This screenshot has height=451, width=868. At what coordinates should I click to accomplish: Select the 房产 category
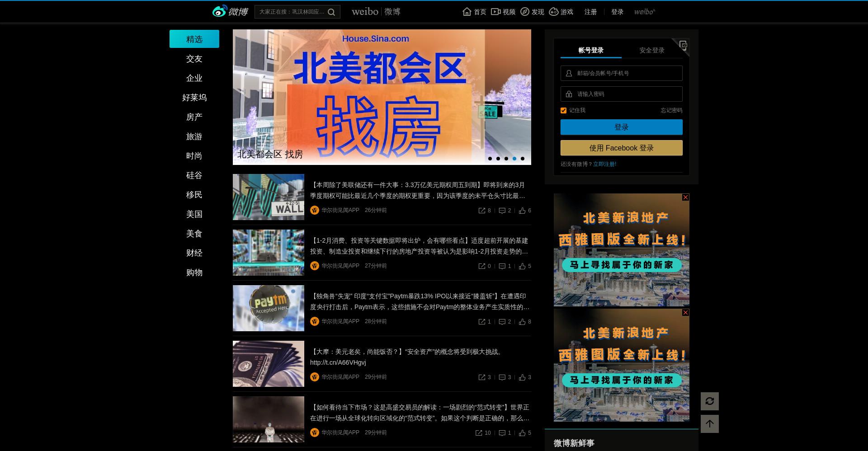[x=194, y=117]
